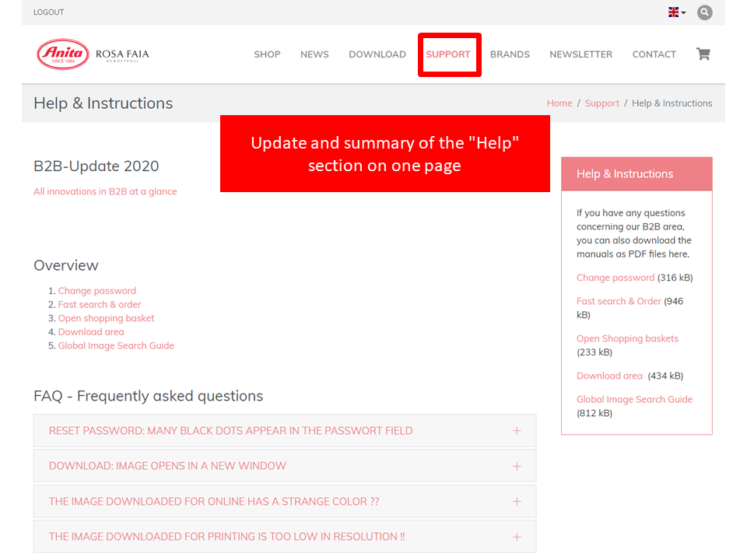747x560 pixels.
Task: Click the Logout link
Action: click(x=49, y=12)
